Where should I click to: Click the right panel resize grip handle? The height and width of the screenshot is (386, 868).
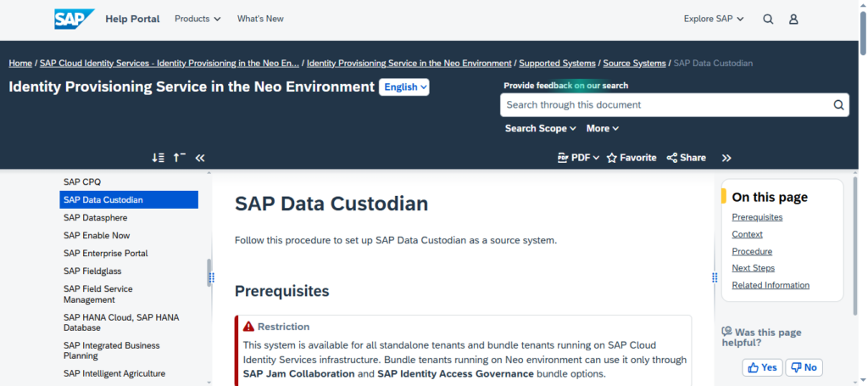[715, 277]
